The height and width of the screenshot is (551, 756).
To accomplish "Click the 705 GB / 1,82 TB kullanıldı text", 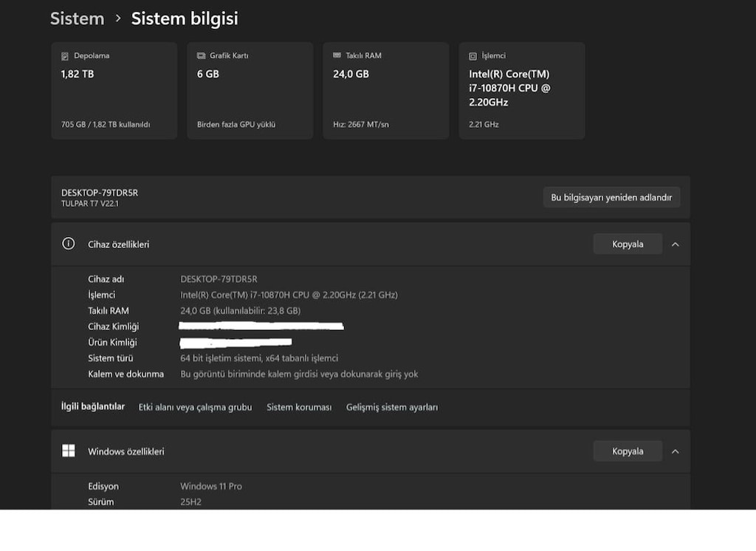I will tap(106, 125).
